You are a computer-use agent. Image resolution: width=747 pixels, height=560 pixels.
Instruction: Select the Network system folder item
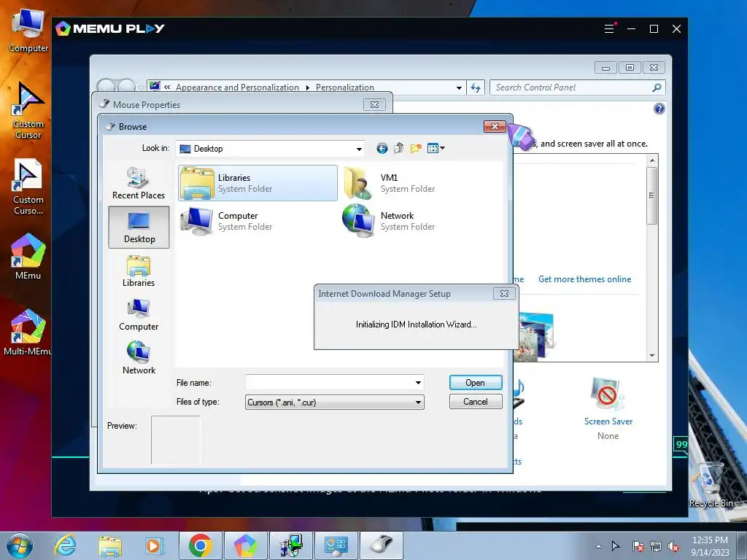click(x=390, y=221)
